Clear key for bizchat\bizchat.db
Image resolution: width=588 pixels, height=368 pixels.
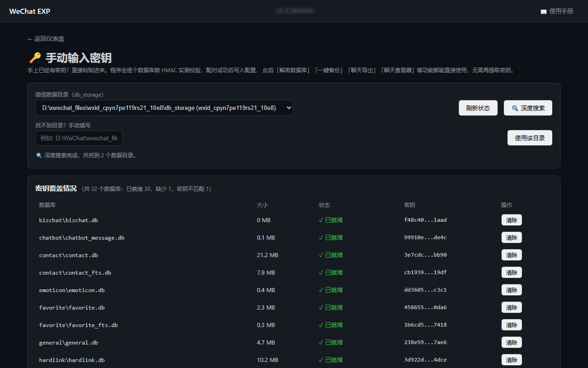511,220
